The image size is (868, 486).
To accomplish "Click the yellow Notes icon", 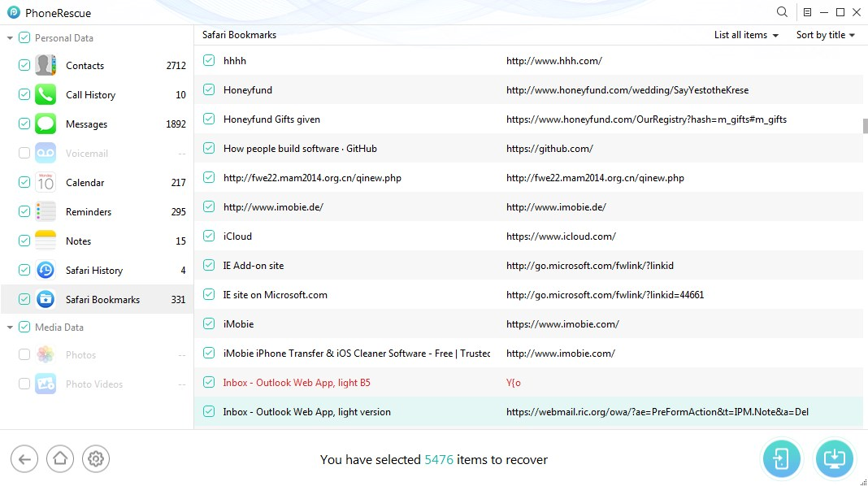I will pos(46,241).
